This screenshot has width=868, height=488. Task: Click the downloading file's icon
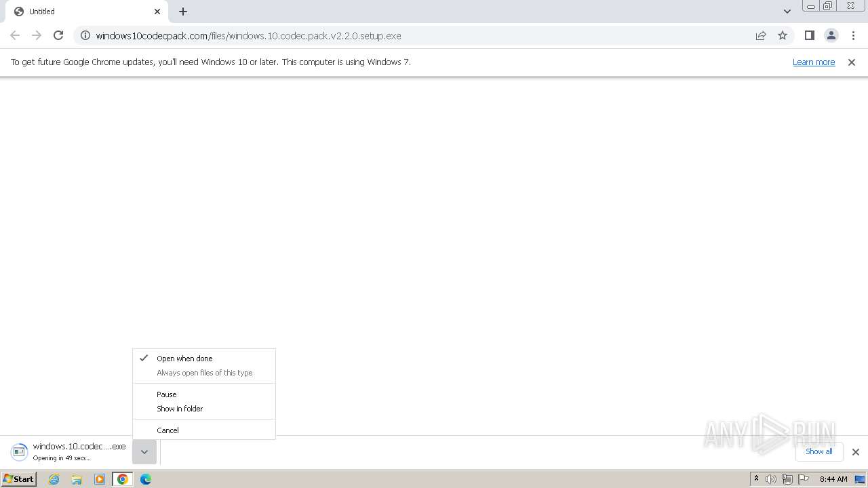point(20,451)
